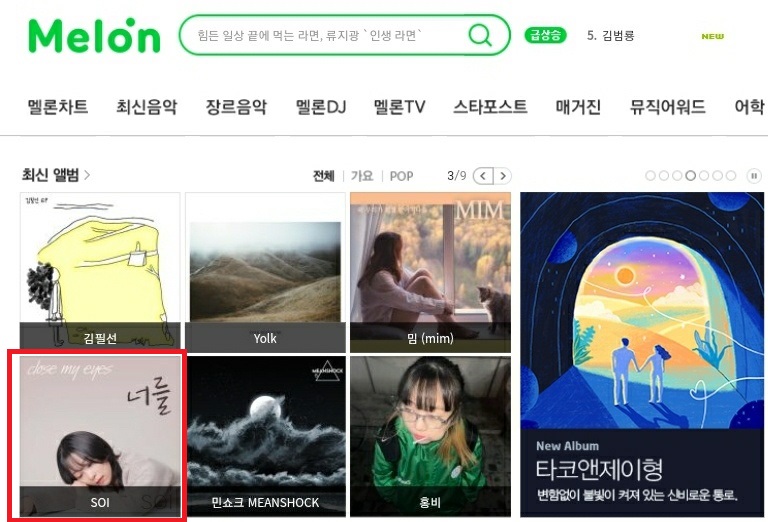
Task: Click the Melon logo
Action: pyautogui.click(x=94, y=35)
